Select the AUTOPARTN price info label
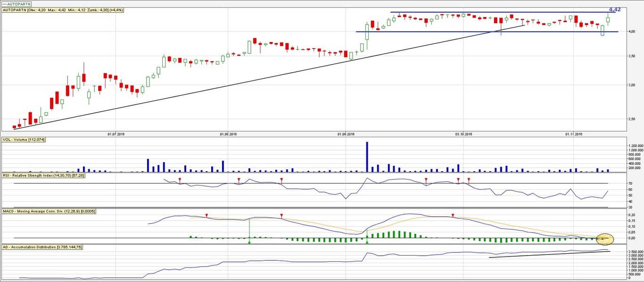 tap(63, 10)
